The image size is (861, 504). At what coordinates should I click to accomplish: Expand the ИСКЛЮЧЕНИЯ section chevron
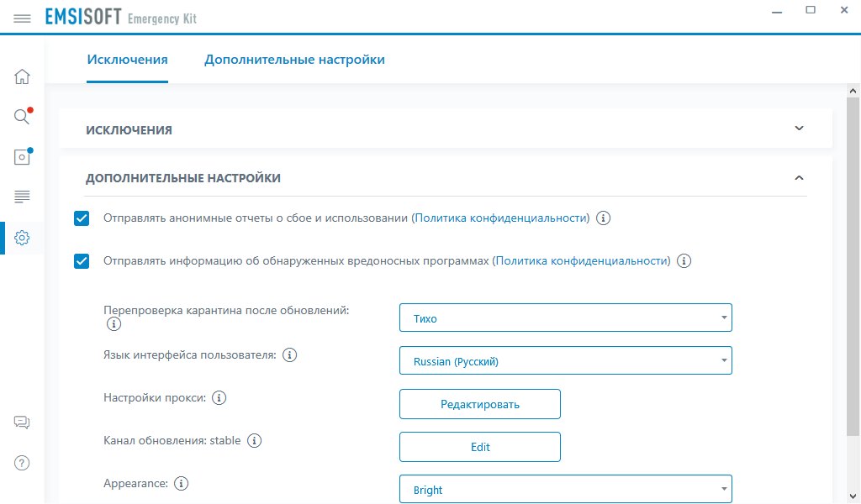[x=799, y=129]
